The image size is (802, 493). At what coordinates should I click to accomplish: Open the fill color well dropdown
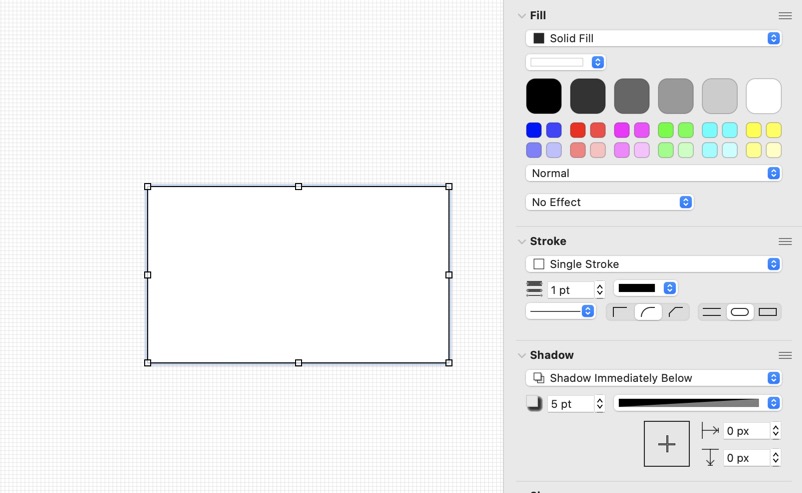click(x=565, y=62)
